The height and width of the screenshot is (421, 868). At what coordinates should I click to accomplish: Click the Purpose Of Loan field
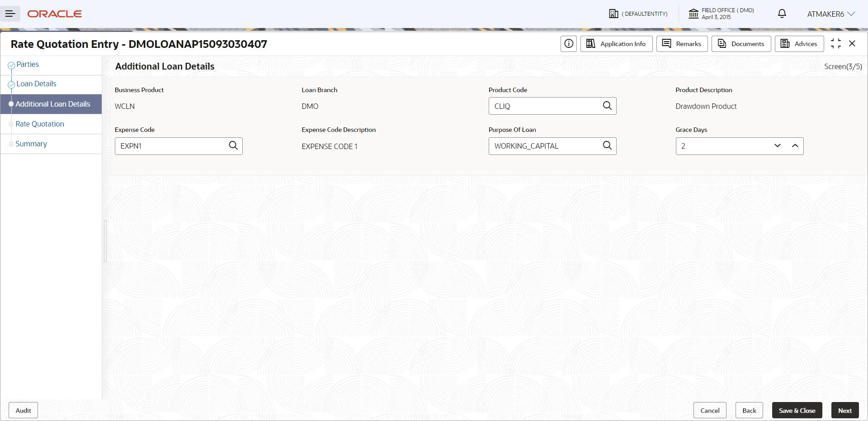tap(552, 146)
